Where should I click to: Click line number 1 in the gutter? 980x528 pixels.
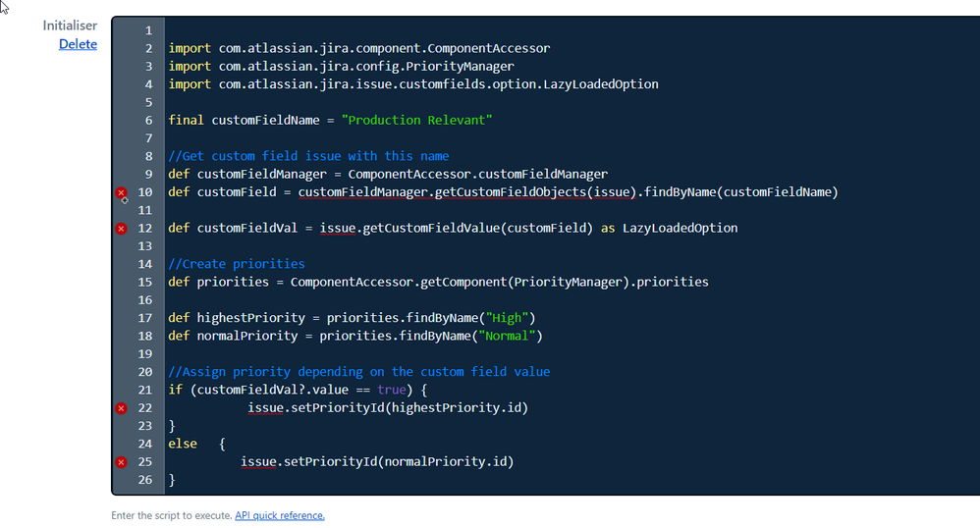(x=148, y=30)
